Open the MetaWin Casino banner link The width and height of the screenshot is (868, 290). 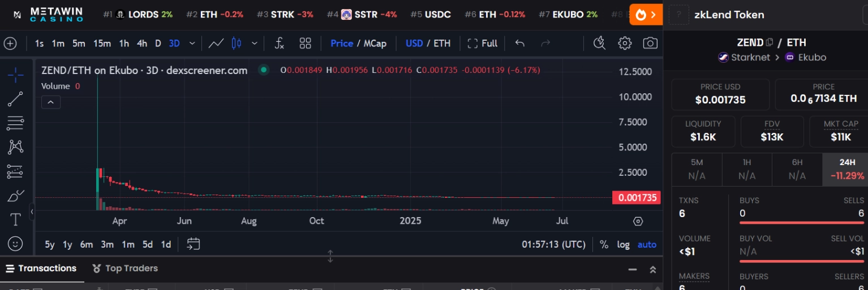coord(49,14)
